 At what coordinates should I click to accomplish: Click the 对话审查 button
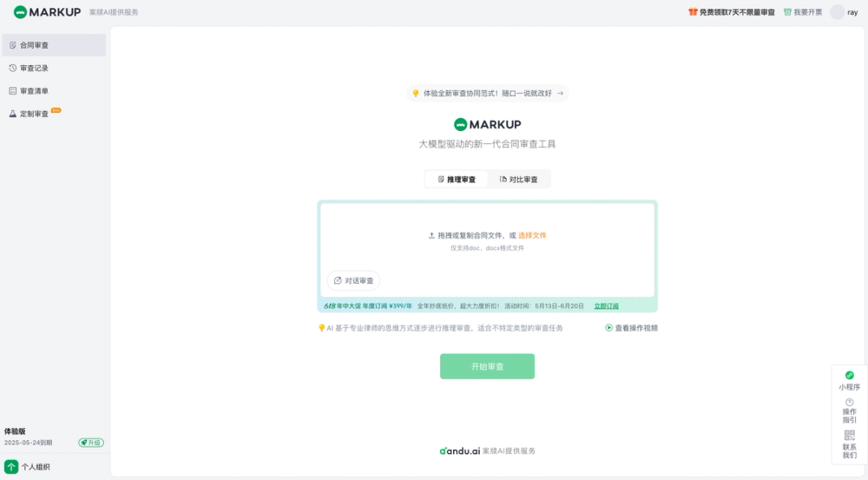coord(353,280)
